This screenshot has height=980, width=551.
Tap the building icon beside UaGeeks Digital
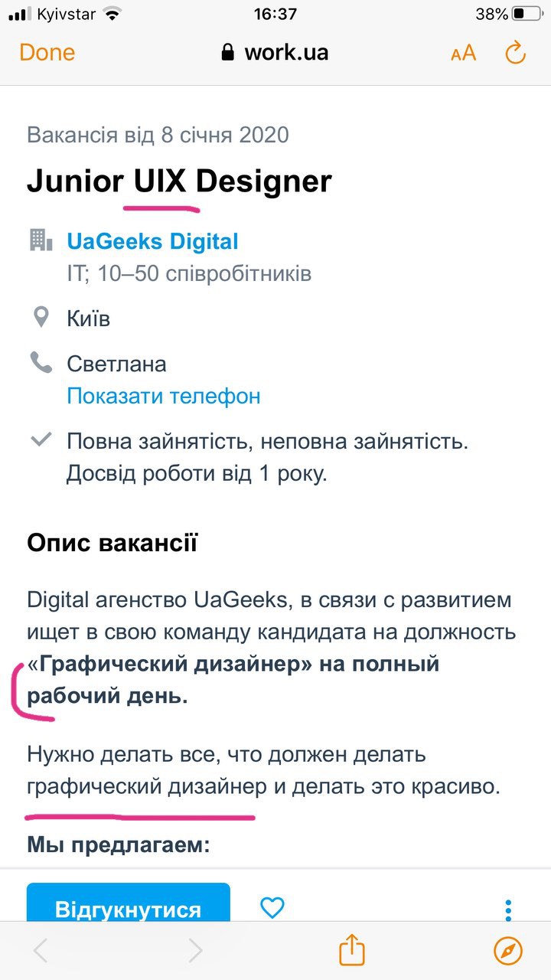[x=40, y=240]
